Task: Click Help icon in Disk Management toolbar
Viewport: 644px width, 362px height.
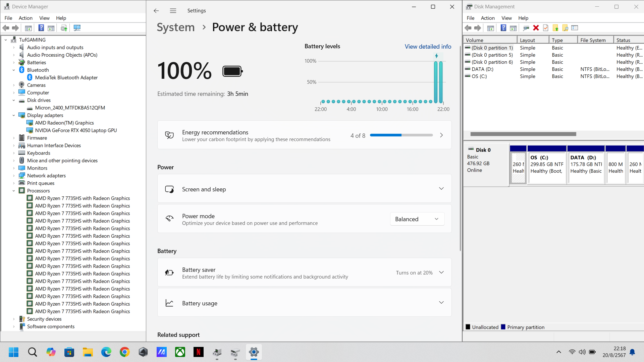Action: [x=503, y=28]
